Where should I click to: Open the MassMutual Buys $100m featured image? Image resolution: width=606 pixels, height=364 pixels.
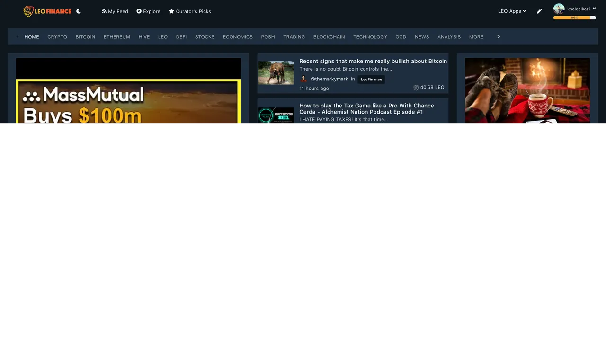pyautogui.click(x=128, y=90)
